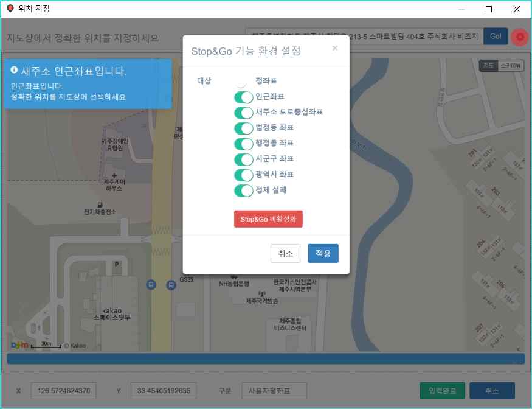This screenshot has width=532, height=409.
Task: Click the location pin icon in title bar
Action: pos(10,9)
